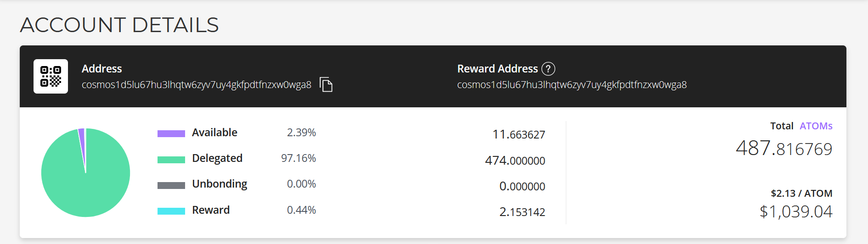Screen dimensions: 868x244
Task: Open the QR code icon
Action: [x=51, y=76]
